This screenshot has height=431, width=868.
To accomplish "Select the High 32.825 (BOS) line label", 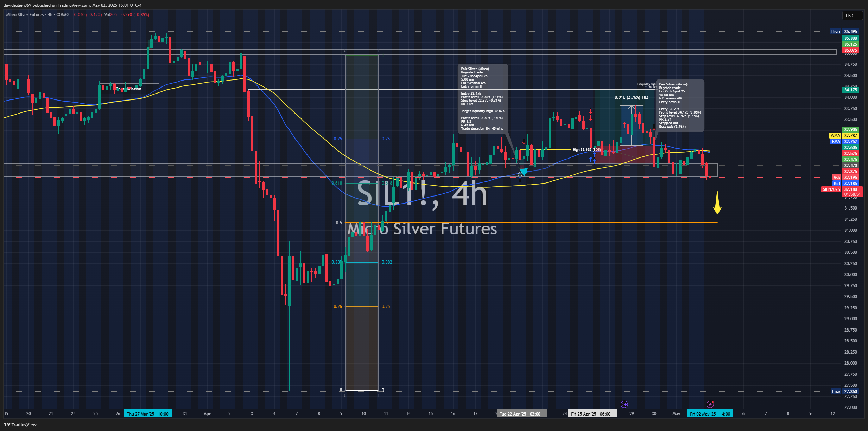I will [x=587, y=149].
